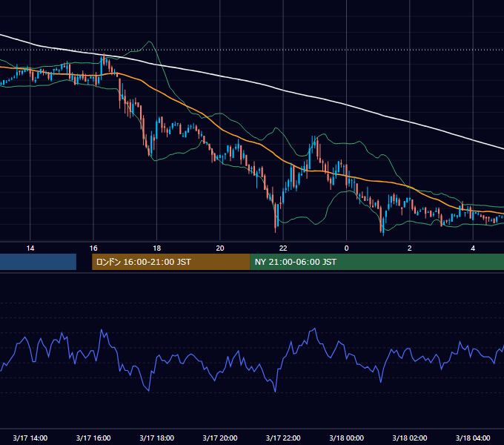504x445 pixels.
Task: Click the 0 hour label on chart axis
Action: click(347, 248)
